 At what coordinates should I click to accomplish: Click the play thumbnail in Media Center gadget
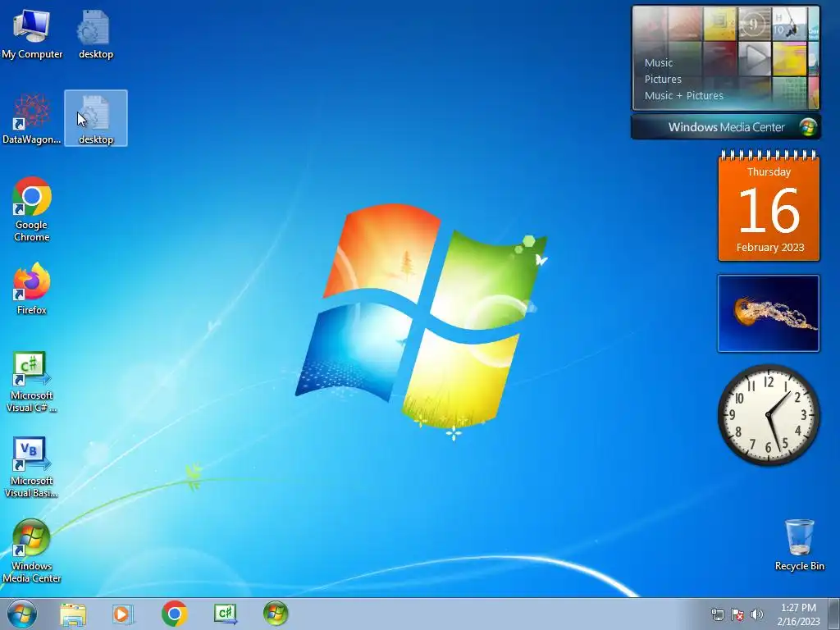[x=755, y=58]
